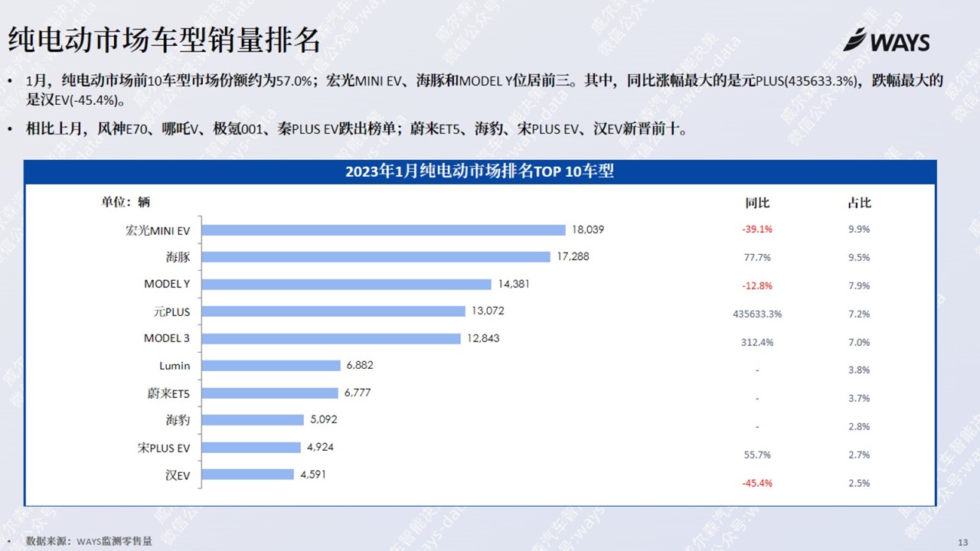Click the 2.5% share value

coord(859,483)
